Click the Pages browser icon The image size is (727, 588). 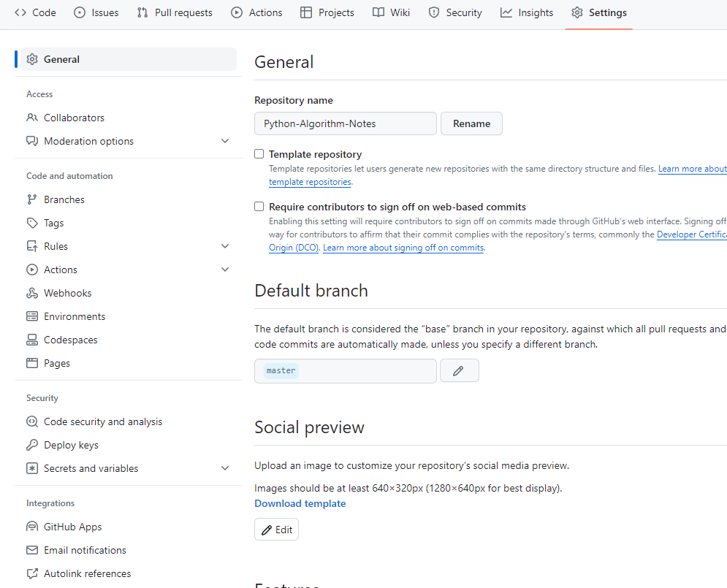tap(32, 363)
